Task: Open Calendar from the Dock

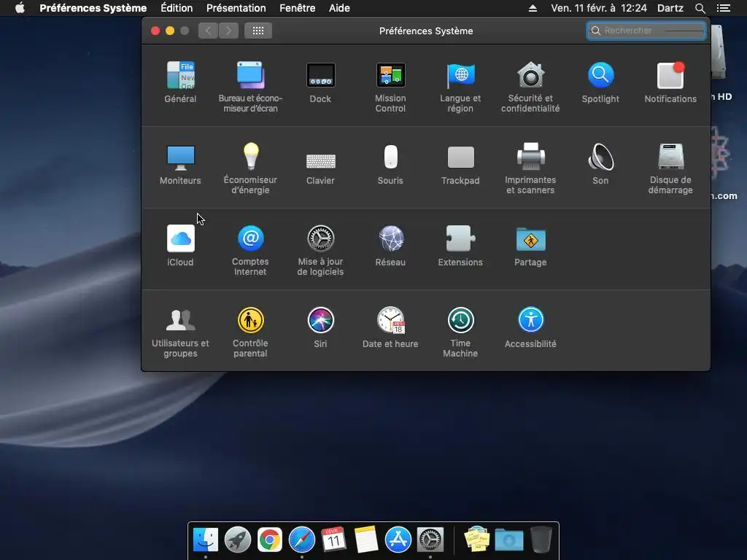Action: 333,540
